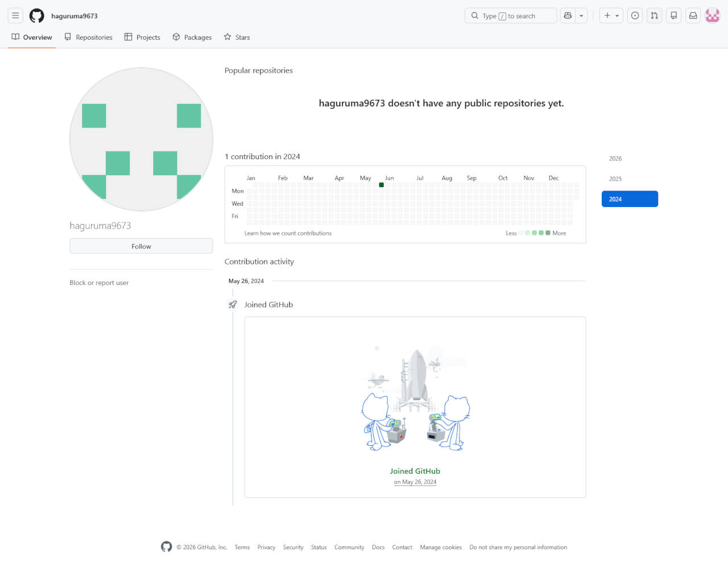The height and width of the screenshot is (572, 728).
Task: Switch to the Repositories tab
Action: [x=88, y=37]
